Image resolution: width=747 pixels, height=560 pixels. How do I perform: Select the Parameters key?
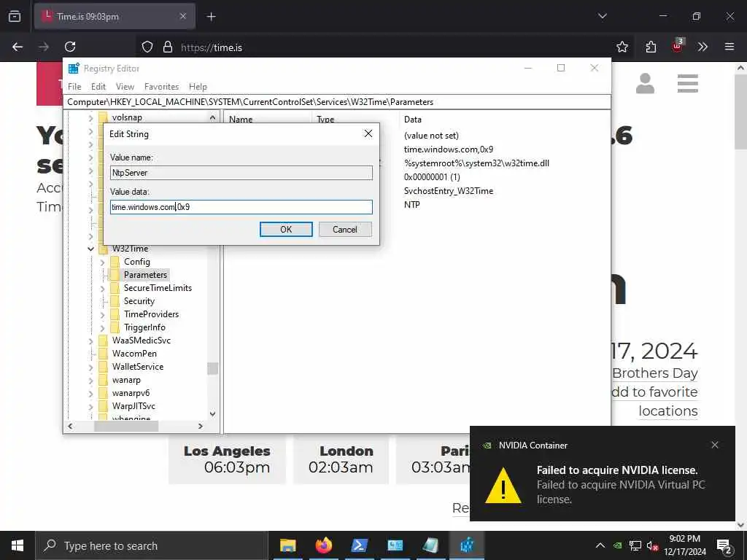coord(145,275)
